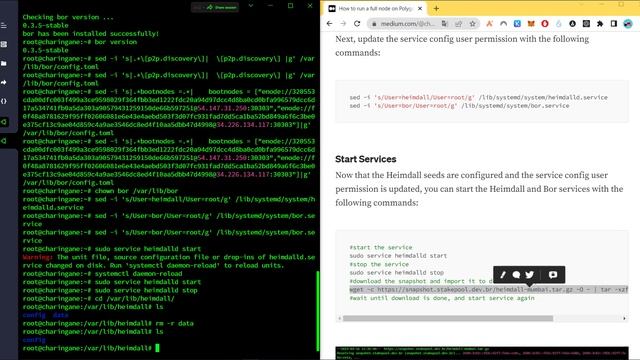The width and height of the screenshot is (640, 360).
Task: Click the highlight pencil icon in Medium popup
Action: coord(503,275)
